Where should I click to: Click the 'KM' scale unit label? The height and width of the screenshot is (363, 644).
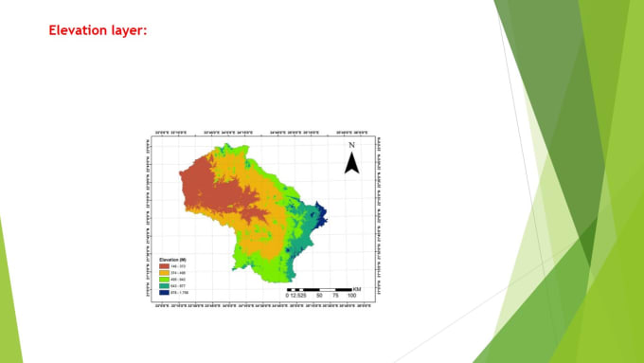point(357,289)
